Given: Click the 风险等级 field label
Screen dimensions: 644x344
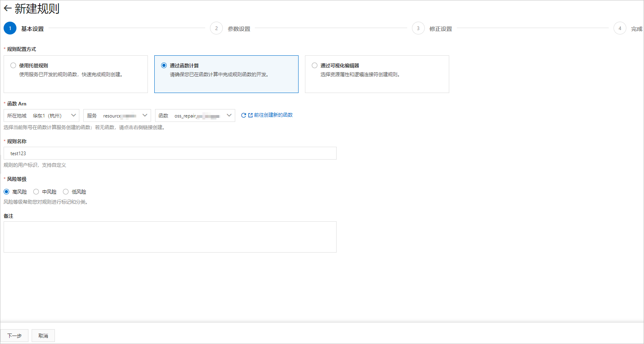Looking at the screenshot, I should pos(16,179).
